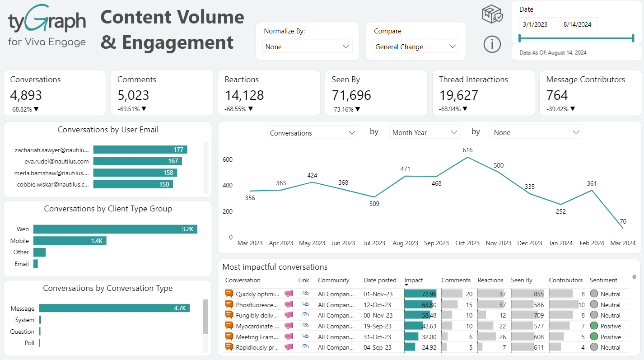Select the Mobile bar in Client Type Group chart

(70, 240)
